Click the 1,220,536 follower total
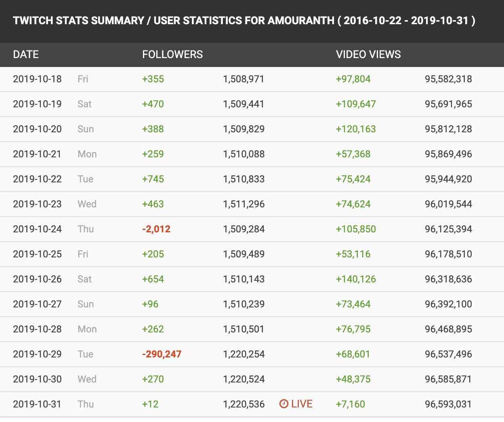The width and height of the screenshot is (504, 422). 244,404
